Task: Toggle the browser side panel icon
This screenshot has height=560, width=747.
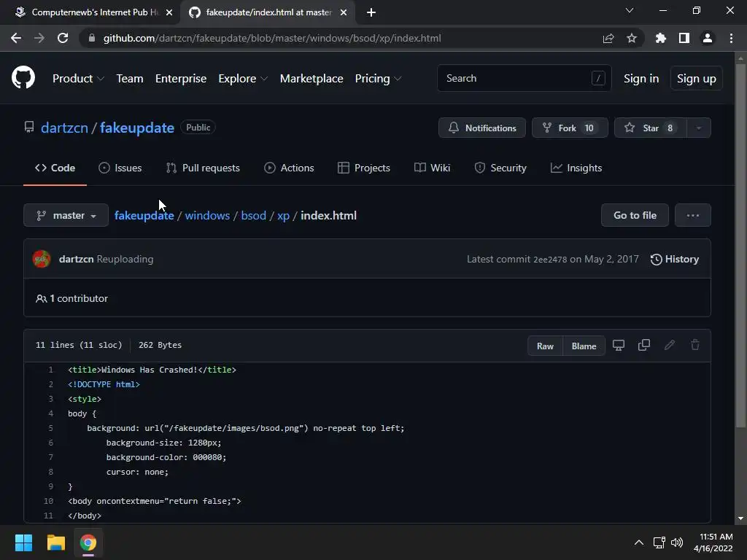Action: 684,38
